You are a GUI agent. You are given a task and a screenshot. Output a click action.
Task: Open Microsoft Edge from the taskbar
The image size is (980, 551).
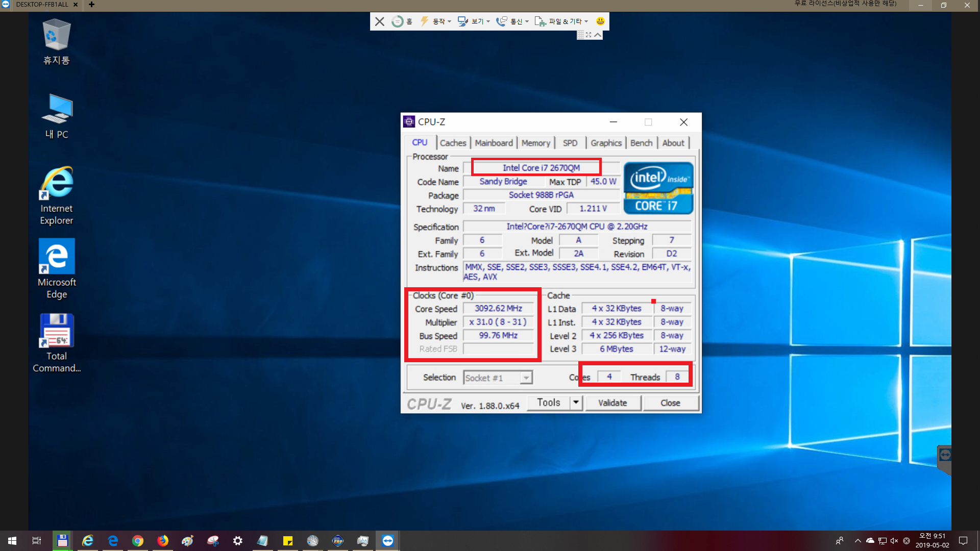click(x=113, y=541)
